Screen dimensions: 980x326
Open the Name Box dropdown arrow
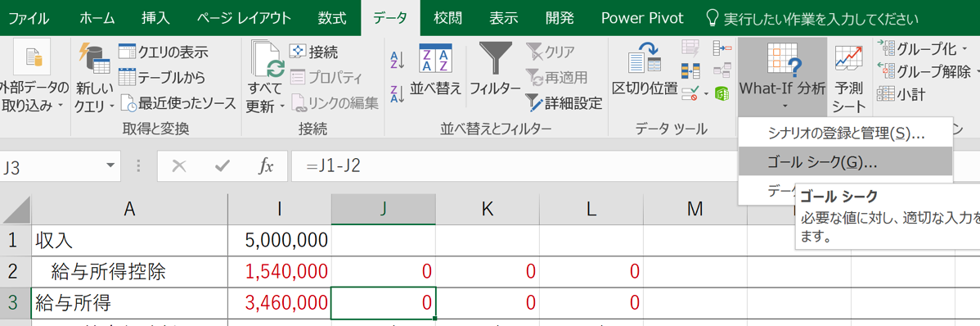coord(110,165)
